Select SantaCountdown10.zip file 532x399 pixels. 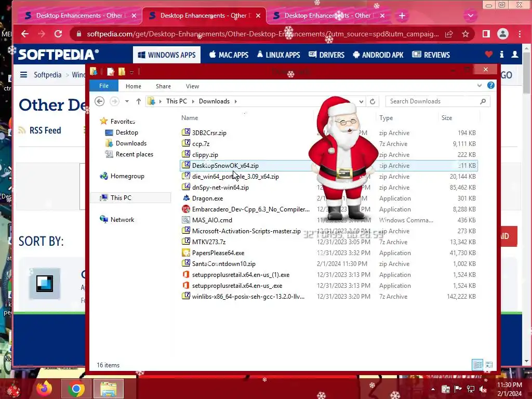coord(223,263)
